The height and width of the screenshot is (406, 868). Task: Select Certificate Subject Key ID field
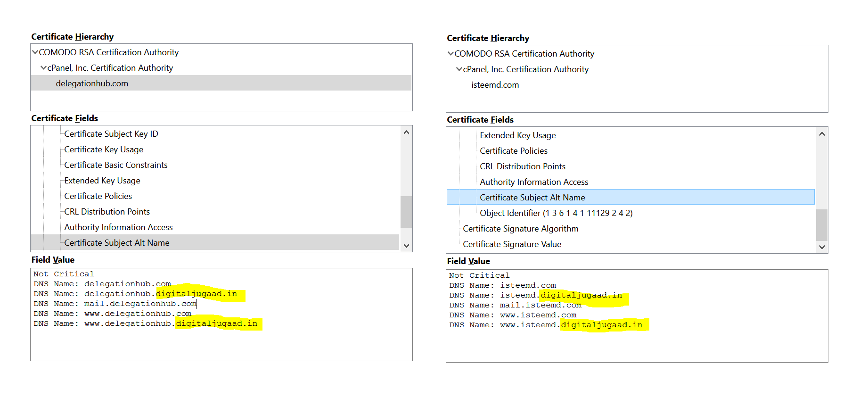coord(111,134)
